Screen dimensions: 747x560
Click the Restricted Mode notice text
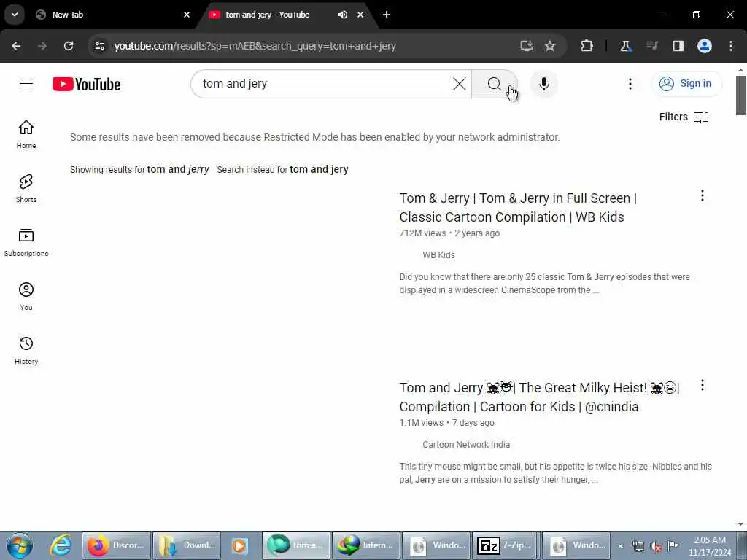pos(314,137)
